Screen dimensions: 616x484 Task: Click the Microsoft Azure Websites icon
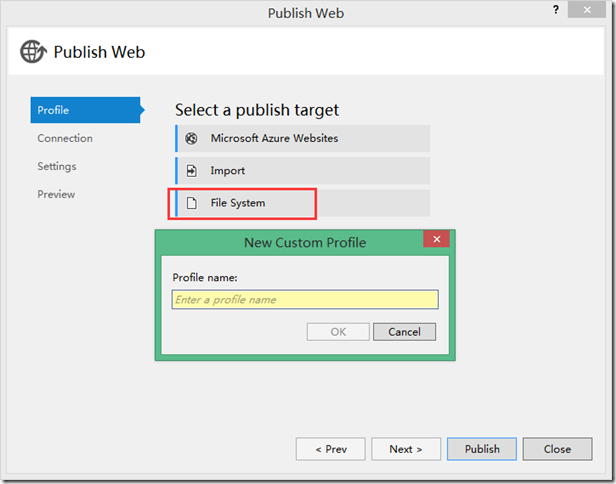[x=191, y=138]
